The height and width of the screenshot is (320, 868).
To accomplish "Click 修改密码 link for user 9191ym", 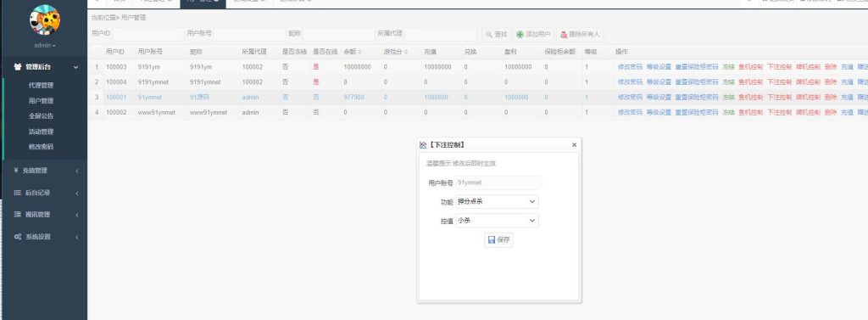I will click(630, 67).
